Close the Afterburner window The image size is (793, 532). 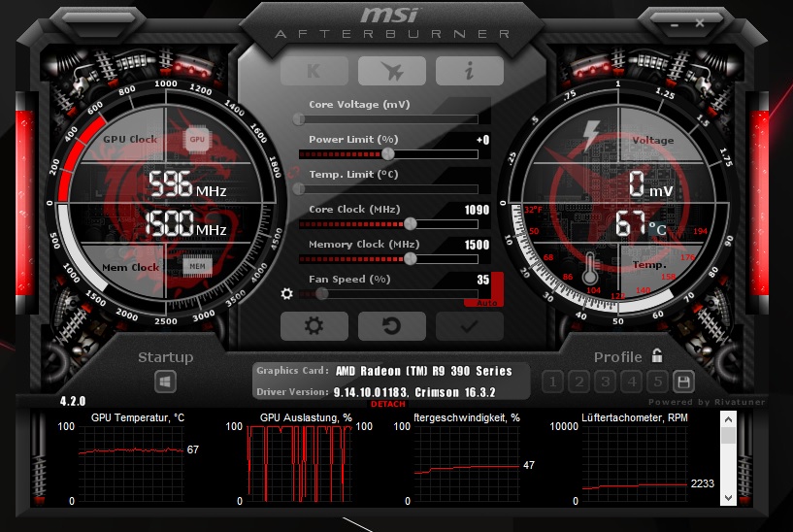click(x=700, y=23)
